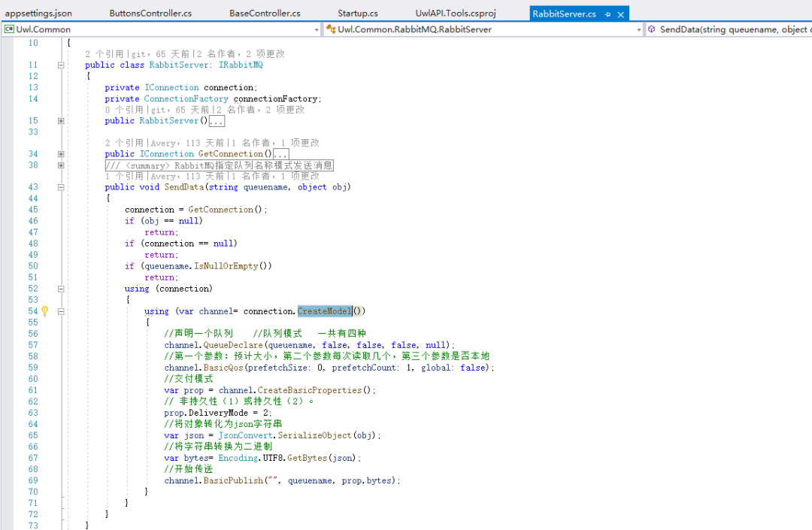Click the pin icon on RabbitServer.cs tab
This screenshot has width=812, height=530.
point(607,14)
